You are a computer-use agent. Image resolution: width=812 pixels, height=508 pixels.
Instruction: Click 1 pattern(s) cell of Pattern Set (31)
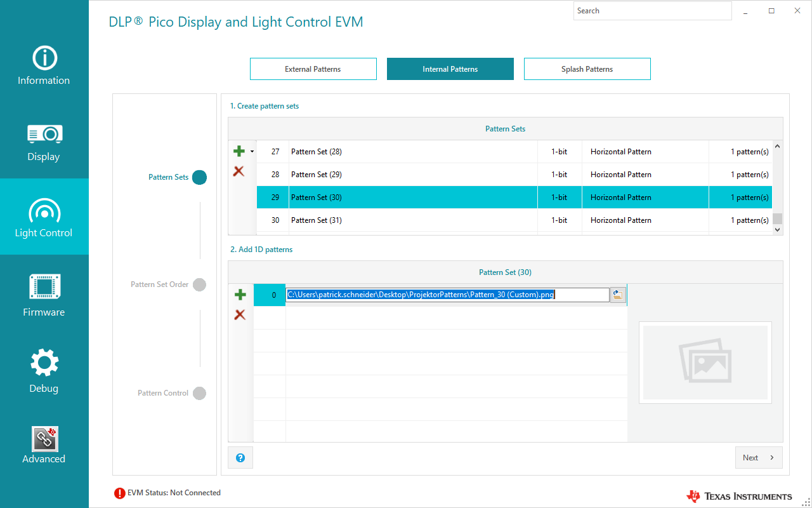(740, 220)
